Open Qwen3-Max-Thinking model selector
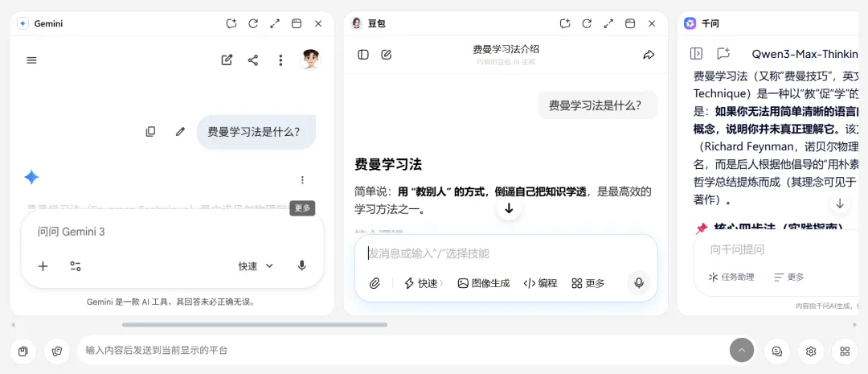This screenshot has height=374, width=868. [x=805, y=54]
